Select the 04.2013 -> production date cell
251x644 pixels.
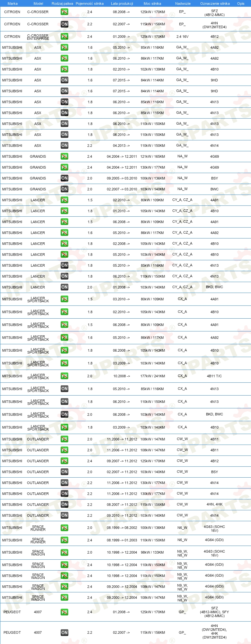point(121,146)
